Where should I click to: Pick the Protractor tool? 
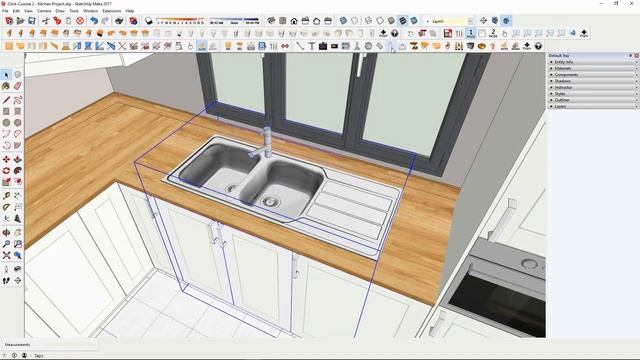[x=6, y=207]
